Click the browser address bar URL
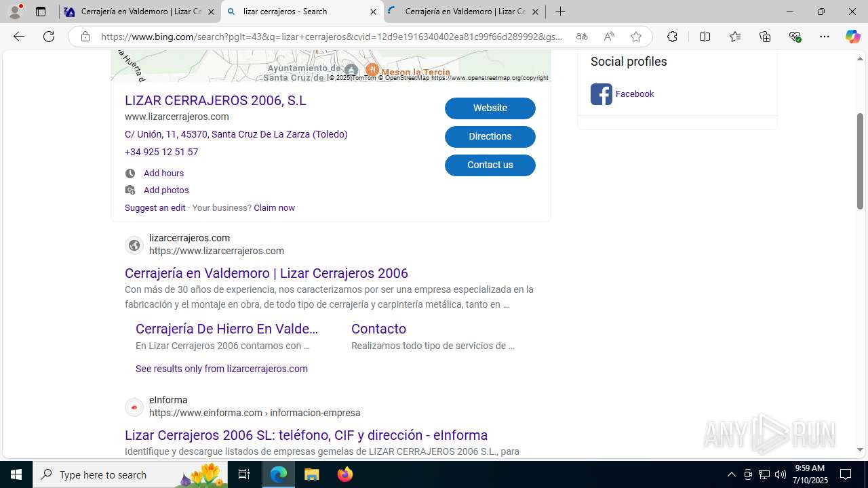Viewport: 868px width, 488px height. click(x=332, y=37)
